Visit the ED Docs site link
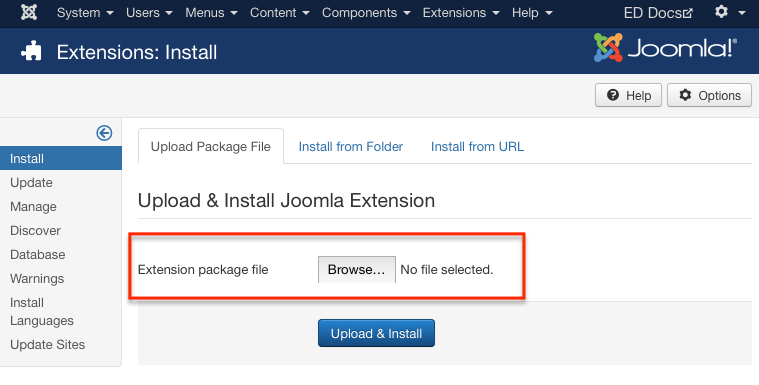 click(x=658, y=13)
